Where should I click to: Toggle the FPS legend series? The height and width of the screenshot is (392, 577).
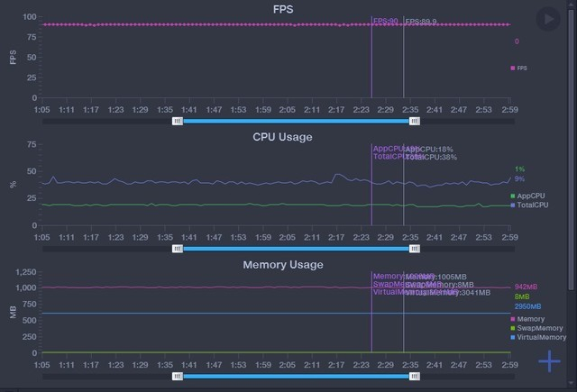pyautogui.click(x=519, y=68)
